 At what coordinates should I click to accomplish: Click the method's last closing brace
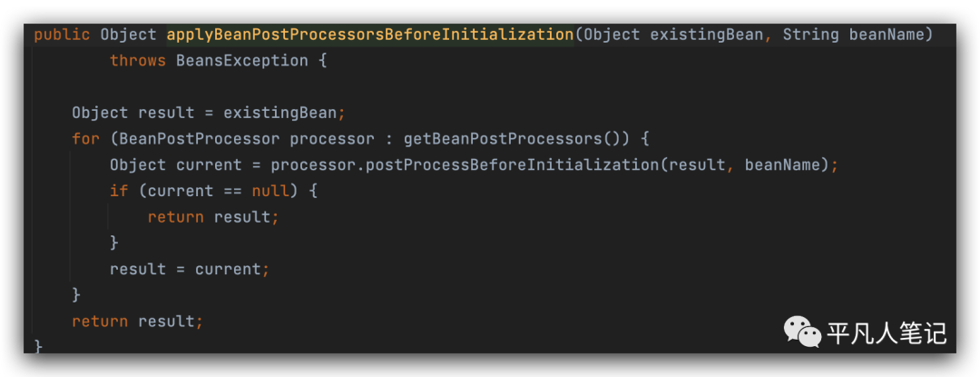(x=38, y=346)
